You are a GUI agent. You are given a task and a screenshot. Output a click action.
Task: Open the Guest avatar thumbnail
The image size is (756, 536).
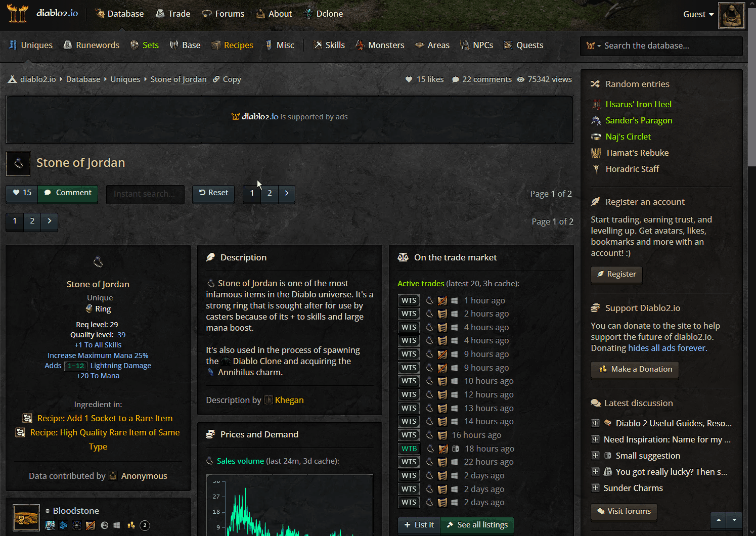click(731, 15)
